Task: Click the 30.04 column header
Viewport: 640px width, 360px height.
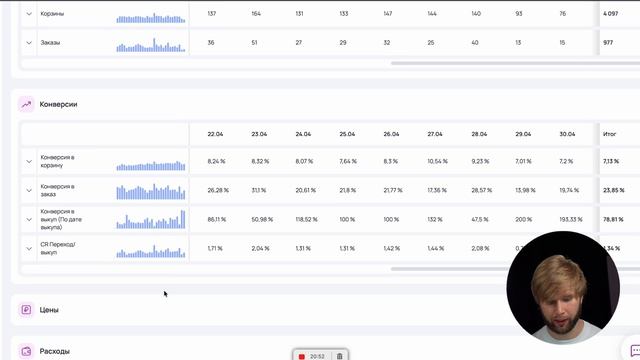Action: [x=567, y=134]
